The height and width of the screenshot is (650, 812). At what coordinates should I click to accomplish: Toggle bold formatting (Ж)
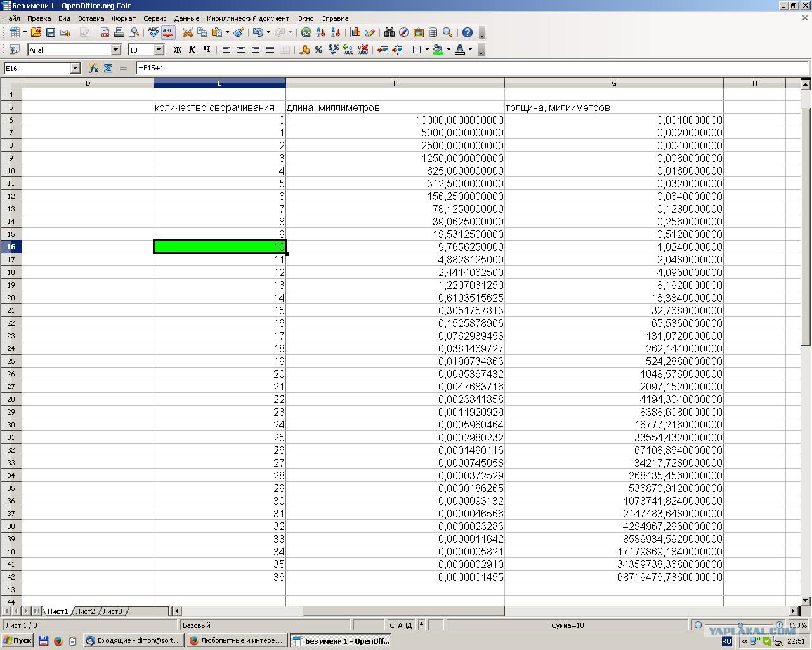point(178,50)
